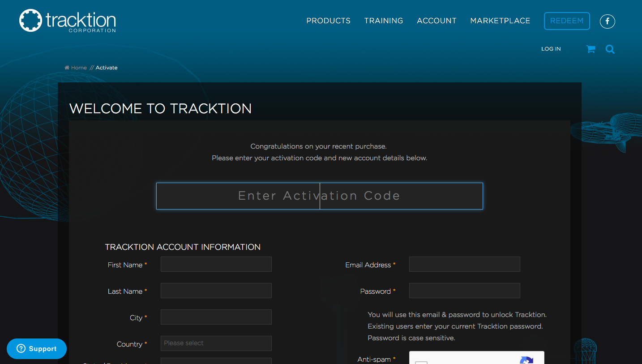Open the ACCOUNT menu
Viewport: 642px width, 364px height.
pos(437,21)
